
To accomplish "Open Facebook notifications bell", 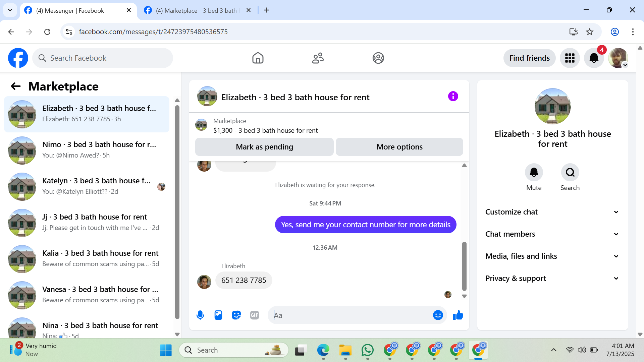I will pyautogui.click(x=594, y=58).
